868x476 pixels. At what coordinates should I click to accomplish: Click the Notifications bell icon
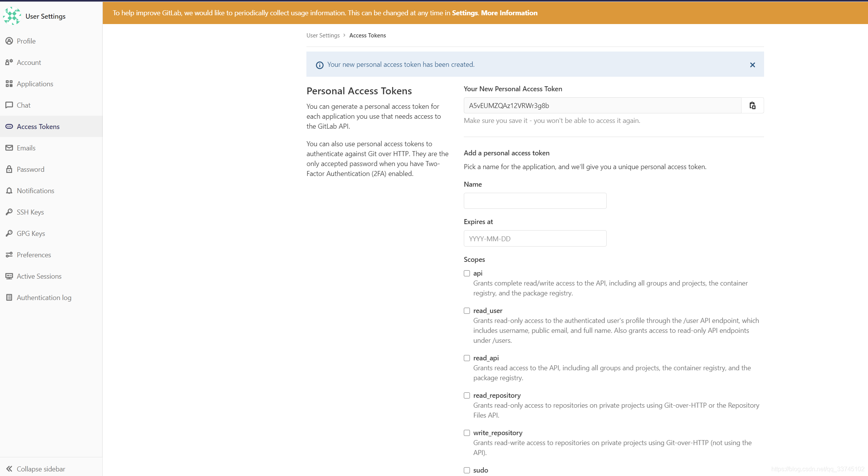[9, 190]
